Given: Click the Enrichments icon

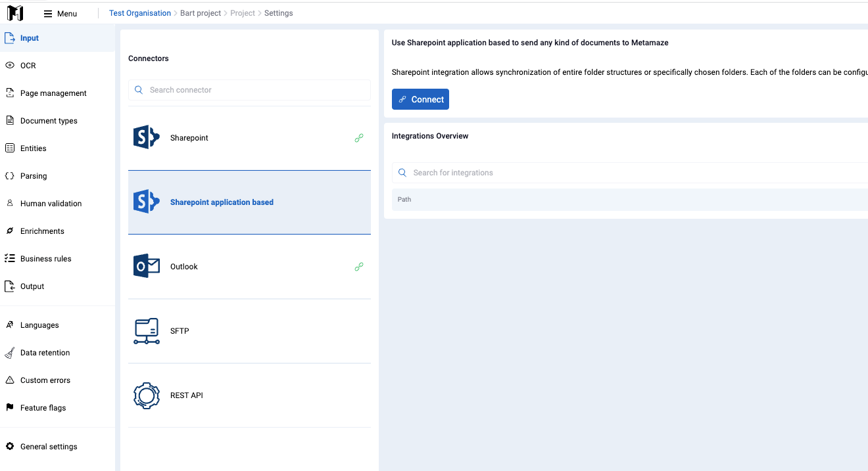Looking at the screenshot, I should (10, 231).
